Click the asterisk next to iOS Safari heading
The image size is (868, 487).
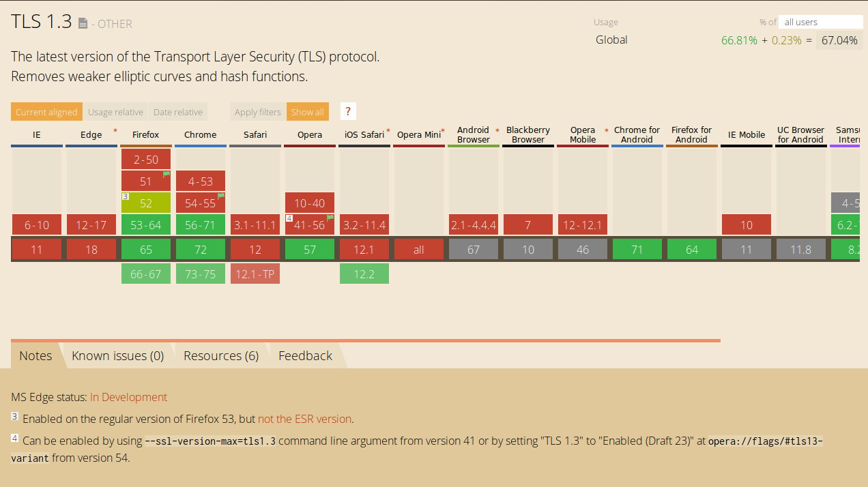click(x=388, y=130)
